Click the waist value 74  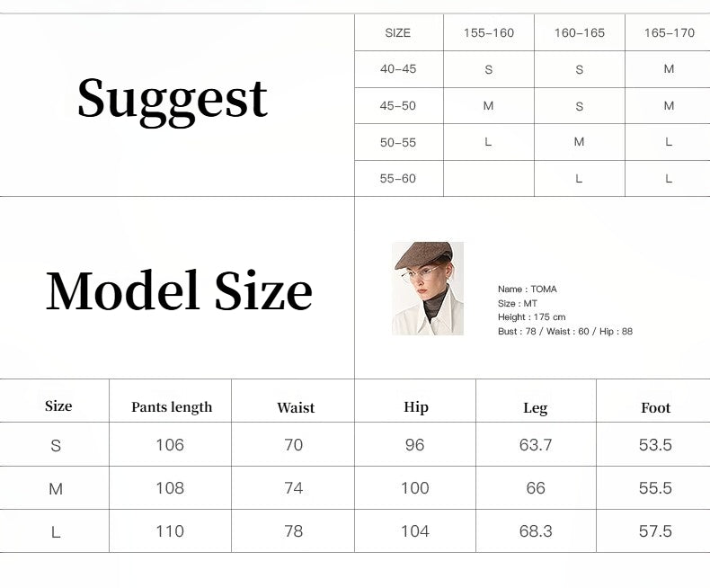click(294, 488)
